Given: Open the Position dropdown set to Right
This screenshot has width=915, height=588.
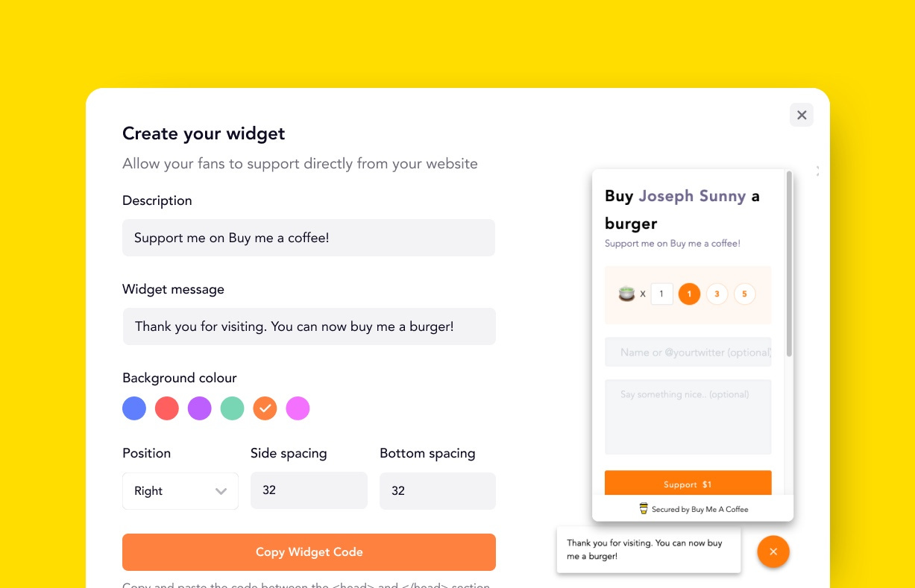Looking at the screenshot, I should click(180, 491).
